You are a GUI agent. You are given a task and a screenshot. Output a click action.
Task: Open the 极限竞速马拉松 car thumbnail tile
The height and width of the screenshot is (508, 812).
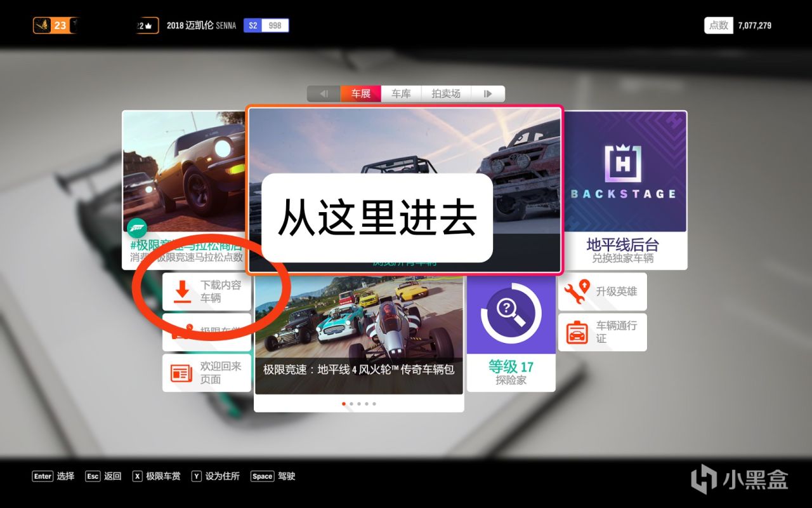tap(184, 190)
